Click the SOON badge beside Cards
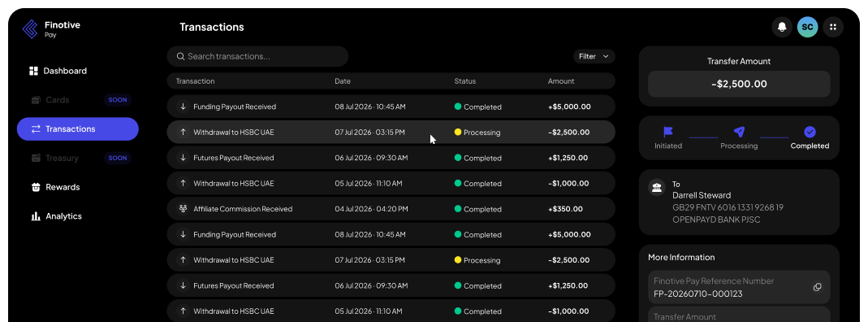This screenshot has height=322, width=868. point(118,100)
